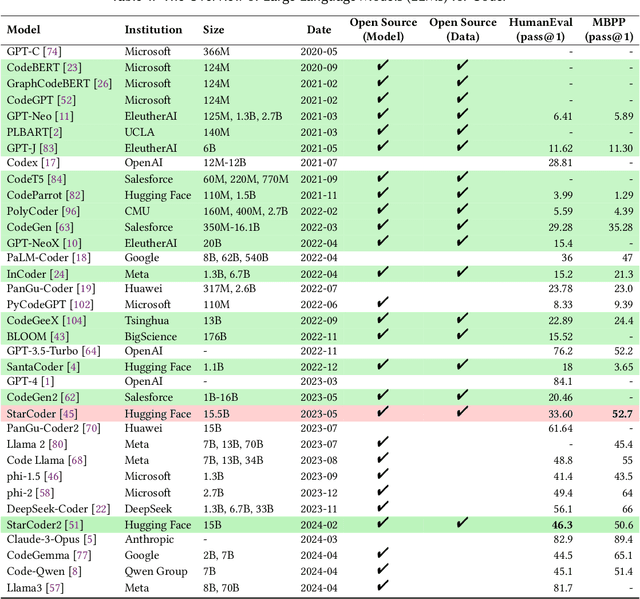Open phi-1.5 citation [46]

(x=53, y=476)
